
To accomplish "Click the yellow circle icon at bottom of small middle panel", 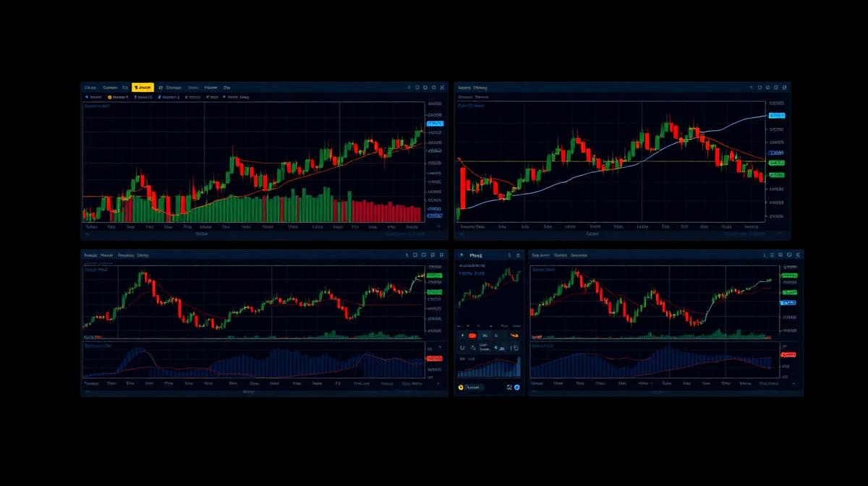I will pyautogui.click(x=461, y=387).
